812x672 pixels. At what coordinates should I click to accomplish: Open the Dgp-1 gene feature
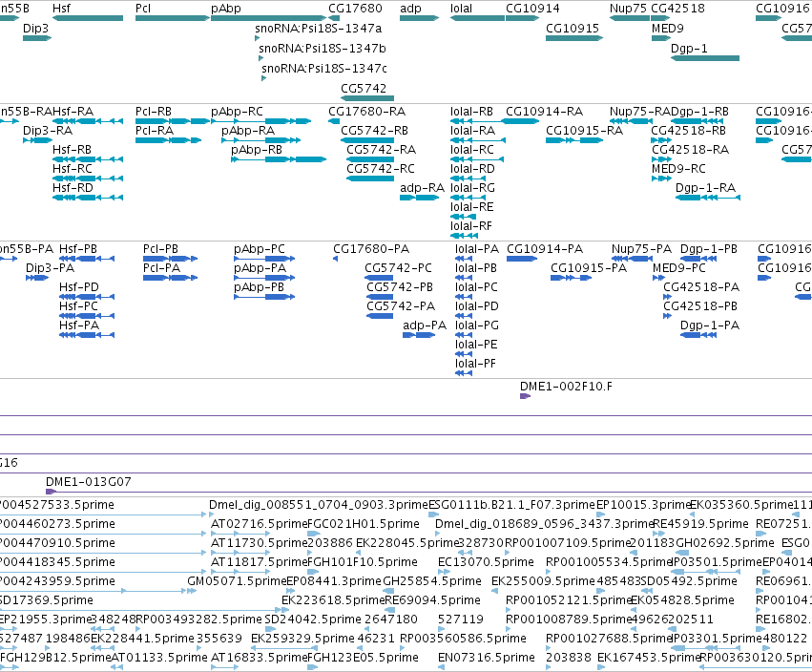(705, 58)
